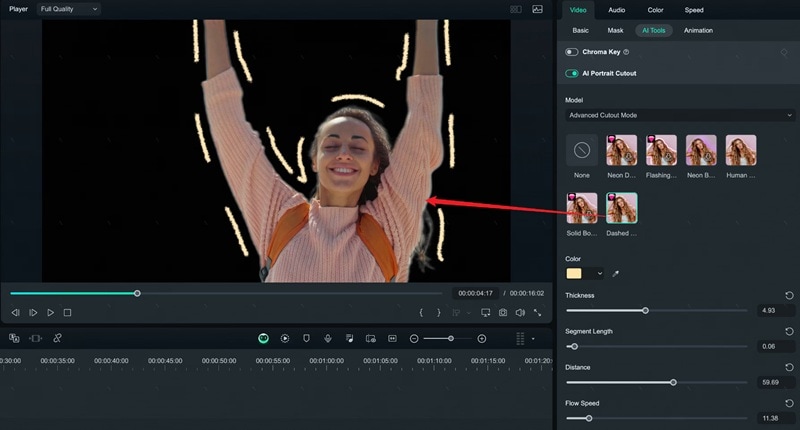Screen dimensions: 800x430
Task: Pick a color with the eyedropper
Action: (616, 274)
